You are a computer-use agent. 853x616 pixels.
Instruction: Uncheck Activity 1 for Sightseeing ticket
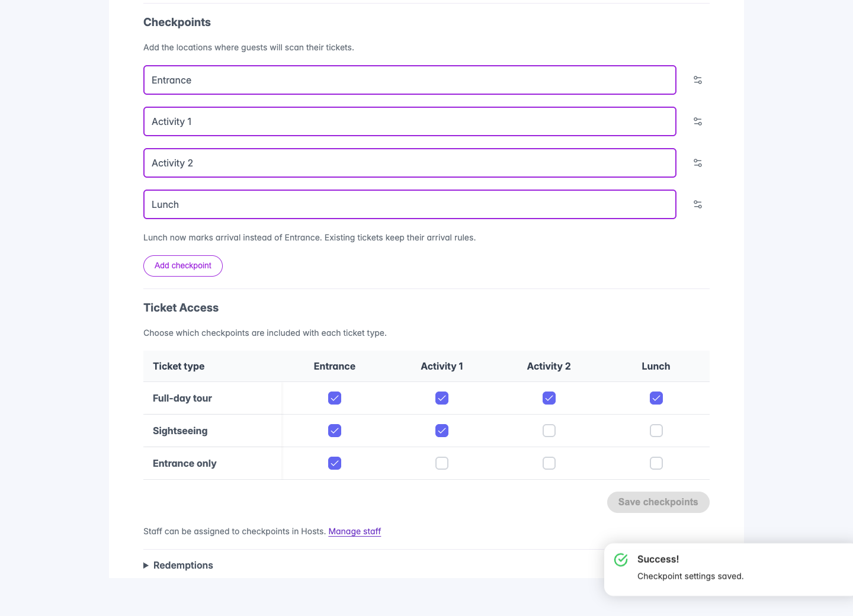pos(442,431)
